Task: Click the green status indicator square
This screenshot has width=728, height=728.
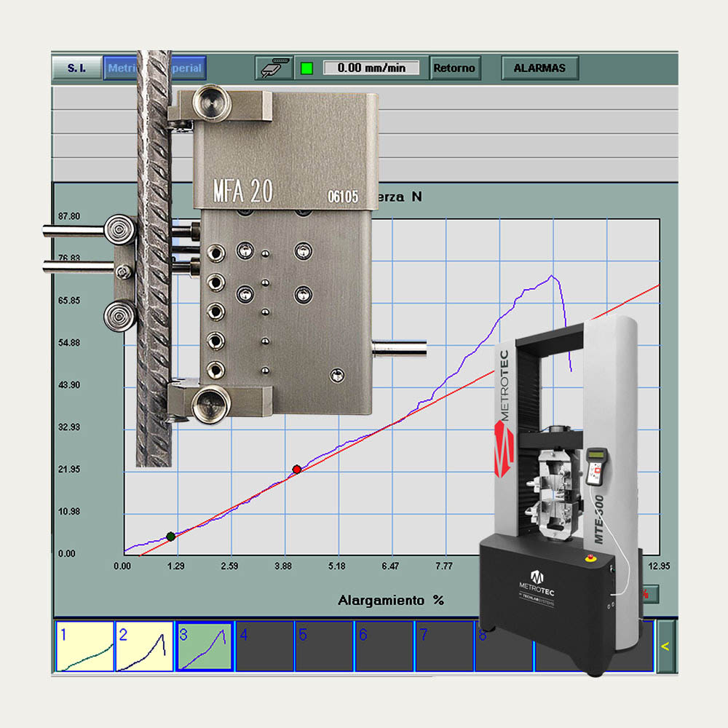Action: pyautogui.click(x=306, y=68)
